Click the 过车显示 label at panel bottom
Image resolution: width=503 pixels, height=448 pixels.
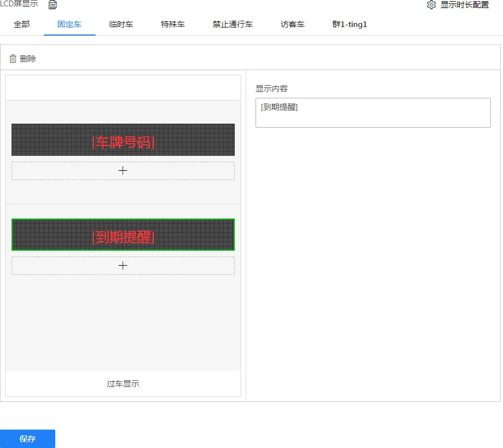[123, 384]
